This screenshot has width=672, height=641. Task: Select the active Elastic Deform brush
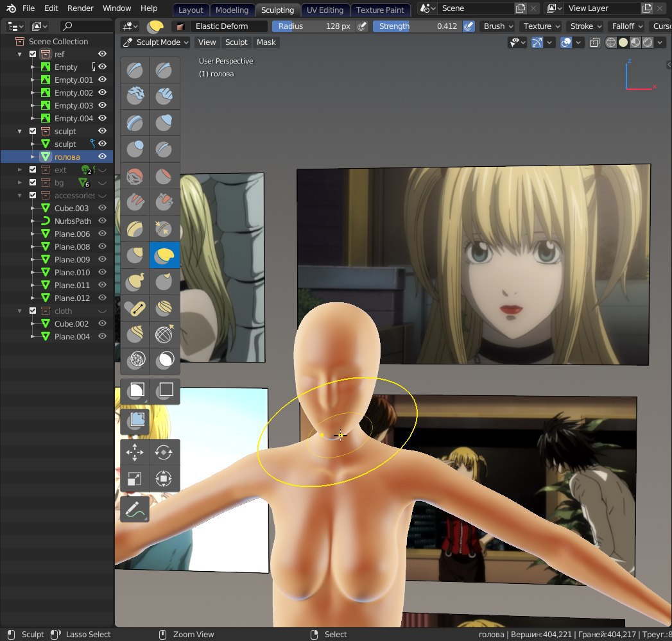pos(164,255)
